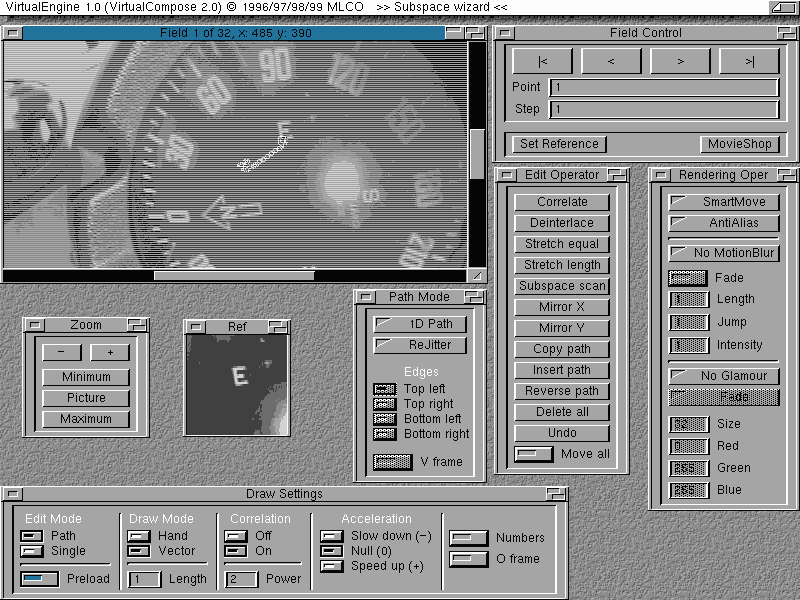Jump to first field with |< button
This screenshot has width=800, height=600.
pos(542,61)
